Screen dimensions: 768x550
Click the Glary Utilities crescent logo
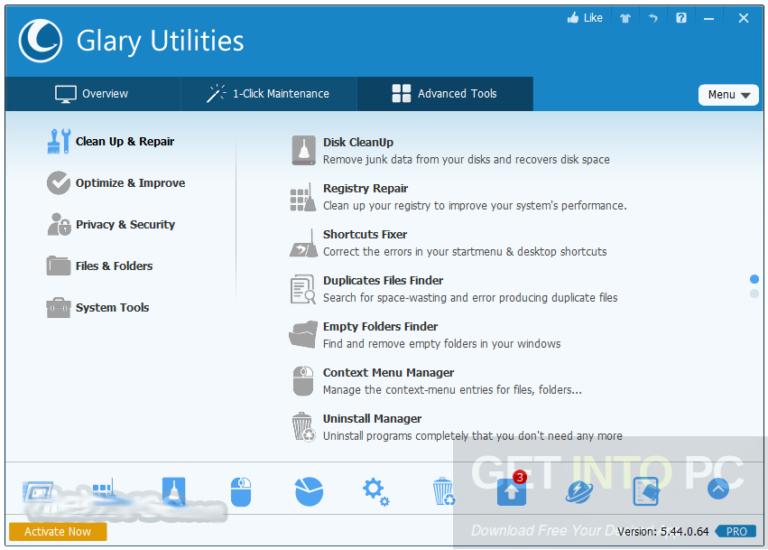(x=40, y=41)
